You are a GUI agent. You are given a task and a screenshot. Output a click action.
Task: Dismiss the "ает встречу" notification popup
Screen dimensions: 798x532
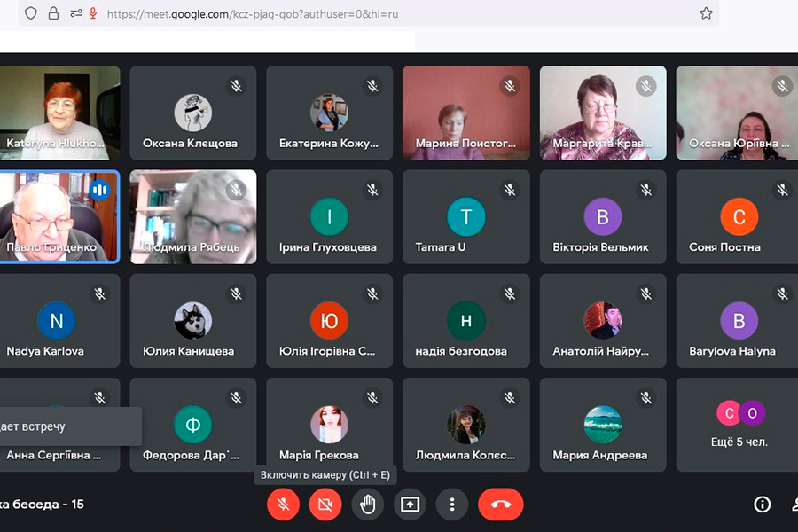(71, 426)
